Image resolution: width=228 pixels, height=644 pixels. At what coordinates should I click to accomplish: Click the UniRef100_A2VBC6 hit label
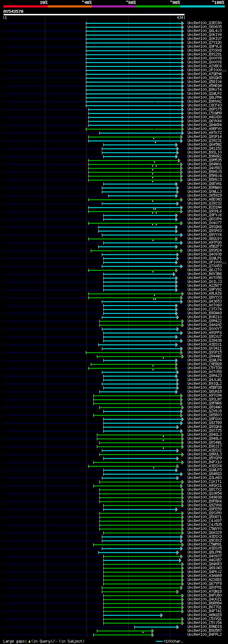point(204,66)
